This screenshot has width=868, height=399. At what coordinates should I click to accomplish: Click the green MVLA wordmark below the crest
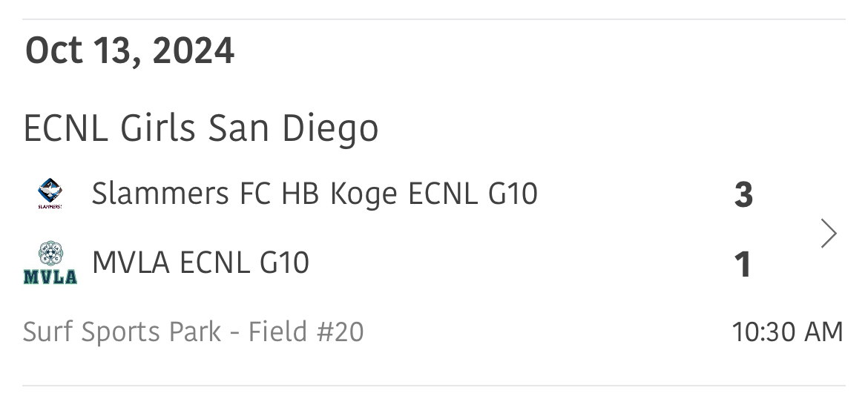tap(50, 277)
